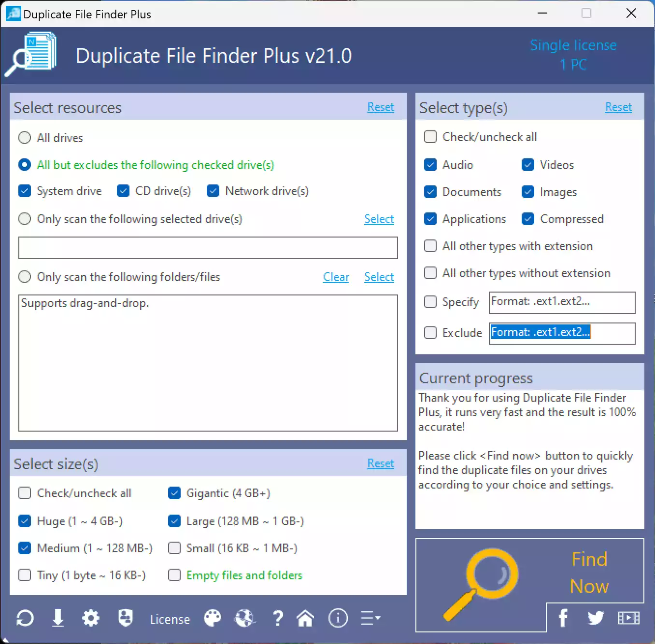Viewport: 655px width, 644px height.
Task: Click the shield icon in bottom toolbar
Action: tap(126, 618)
